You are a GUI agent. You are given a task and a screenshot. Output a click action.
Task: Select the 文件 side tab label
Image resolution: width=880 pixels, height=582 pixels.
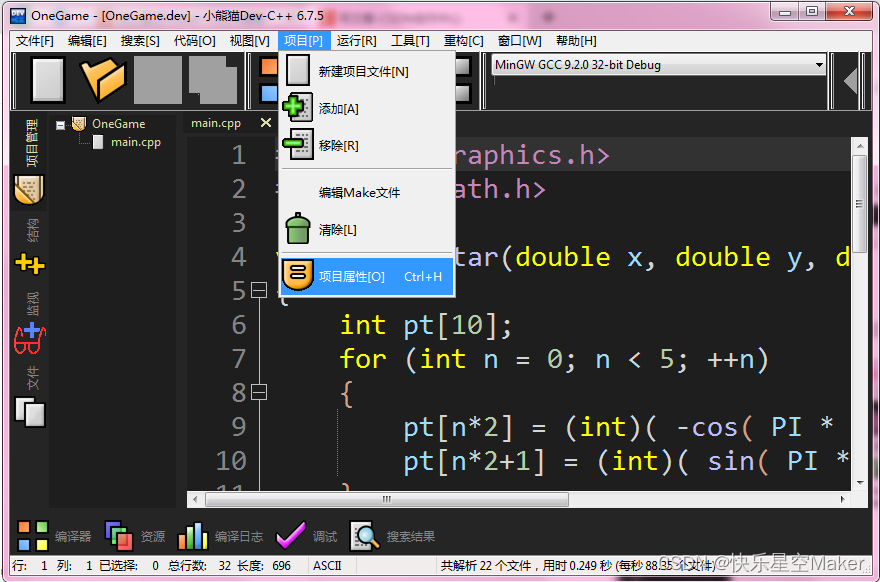pos(33,377)
